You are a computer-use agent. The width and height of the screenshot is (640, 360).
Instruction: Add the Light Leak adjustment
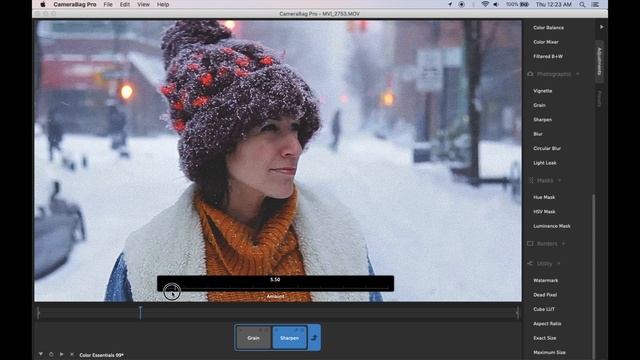pyautogui.click(x=544, y=163)
